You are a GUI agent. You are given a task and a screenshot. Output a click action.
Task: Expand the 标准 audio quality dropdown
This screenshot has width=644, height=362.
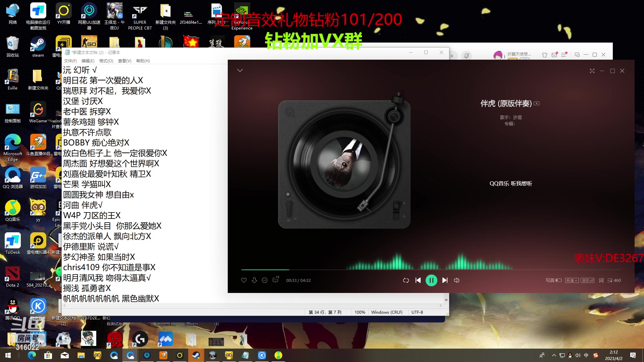pyautogui.click(x=572, y=280)
